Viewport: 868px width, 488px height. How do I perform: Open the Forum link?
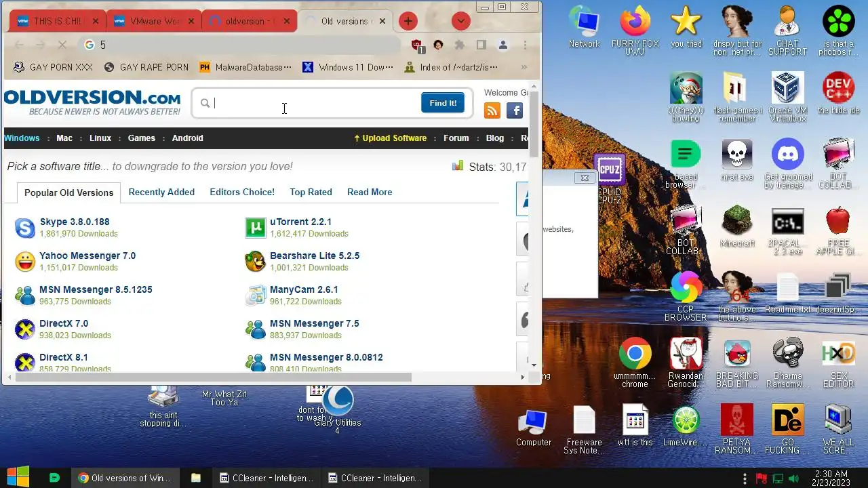(x=456, y=138)
